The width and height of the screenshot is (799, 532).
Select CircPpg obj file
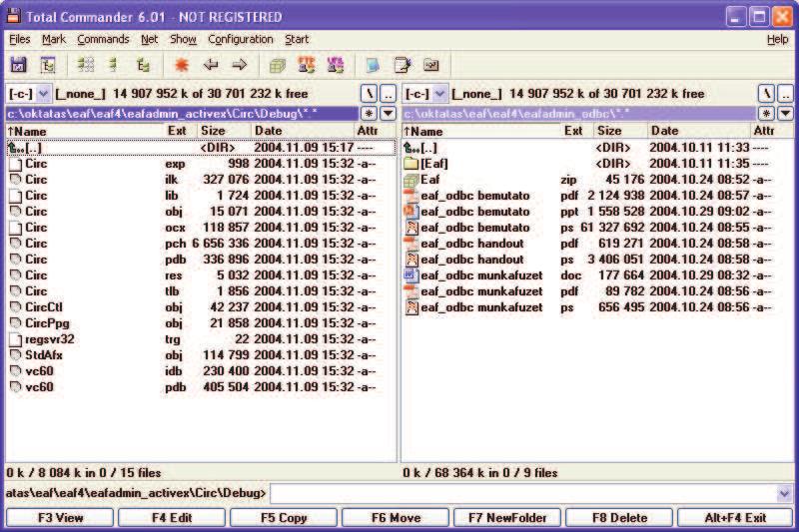201,323
